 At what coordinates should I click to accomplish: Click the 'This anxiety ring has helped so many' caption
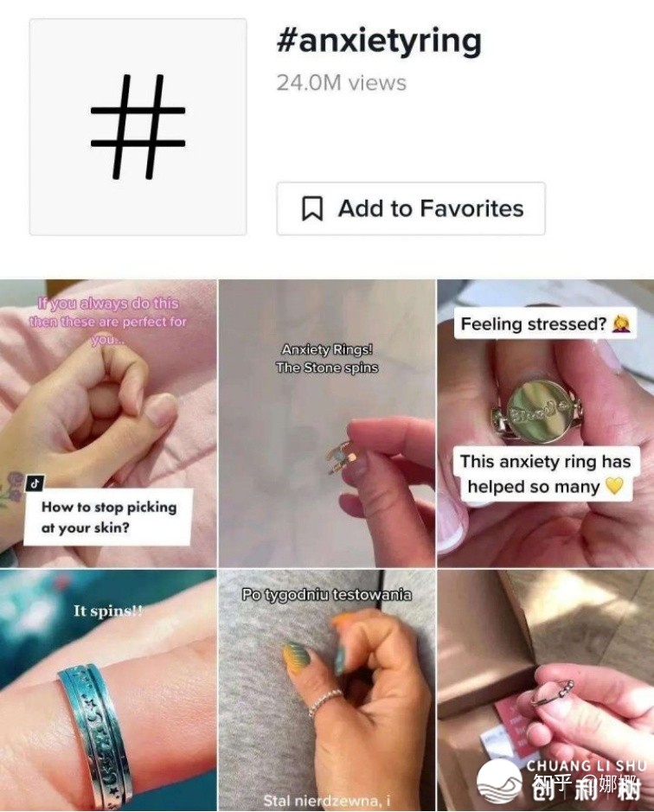click(x=546, y=474)
